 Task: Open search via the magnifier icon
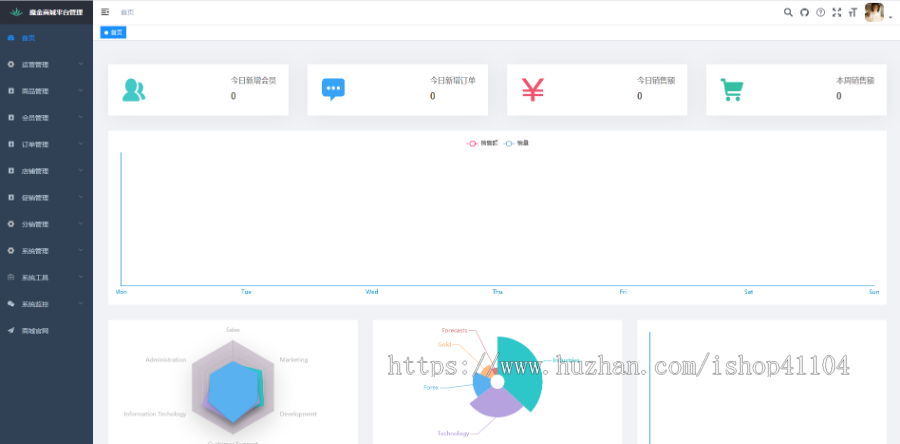click(x=788, y=12)
